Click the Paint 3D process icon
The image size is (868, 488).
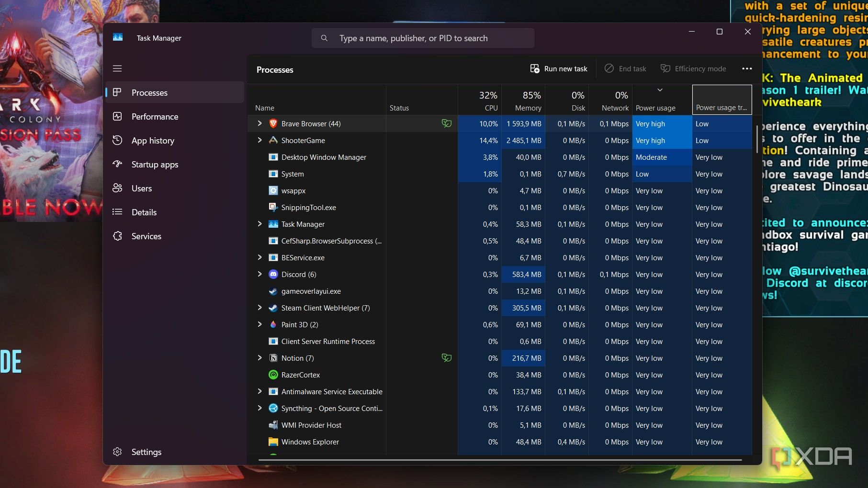[x=273, y=324]
